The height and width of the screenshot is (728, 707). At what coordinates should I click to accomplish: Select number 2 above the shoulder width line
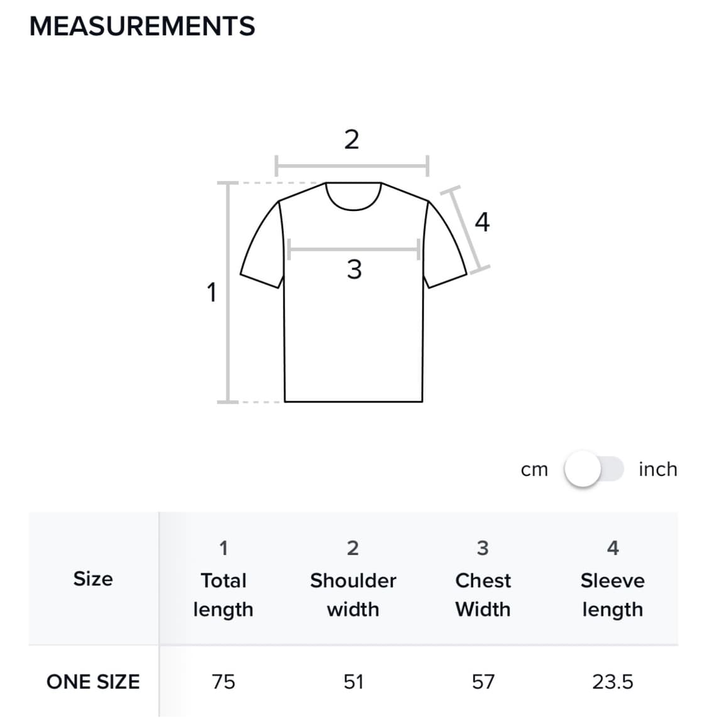351,139
